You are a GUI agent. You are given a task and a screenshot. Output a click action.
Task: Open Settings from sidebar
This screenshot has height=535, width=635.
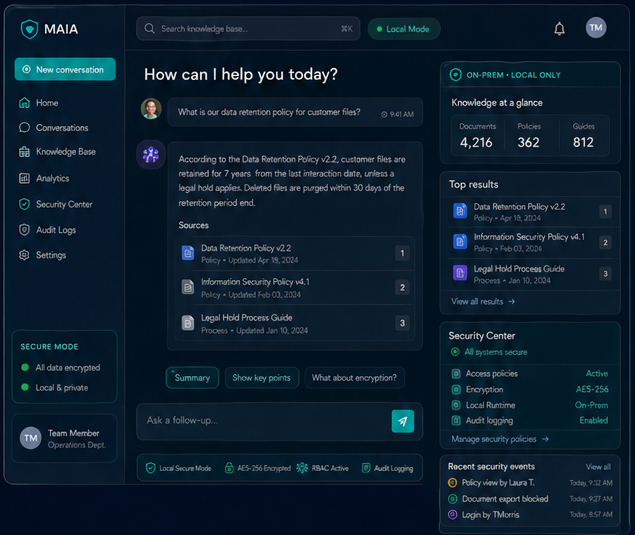click(42, 255)
